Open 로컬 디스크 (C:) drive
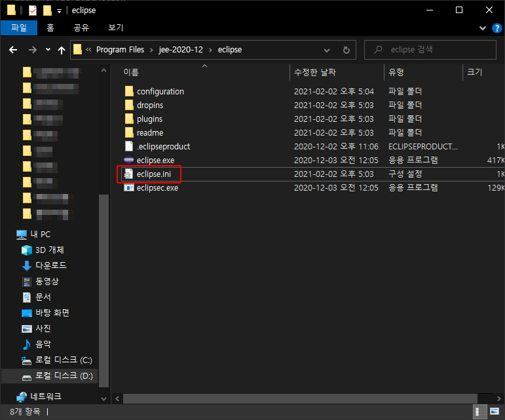The width and height of the screenshot is (505, 420). 57,360
